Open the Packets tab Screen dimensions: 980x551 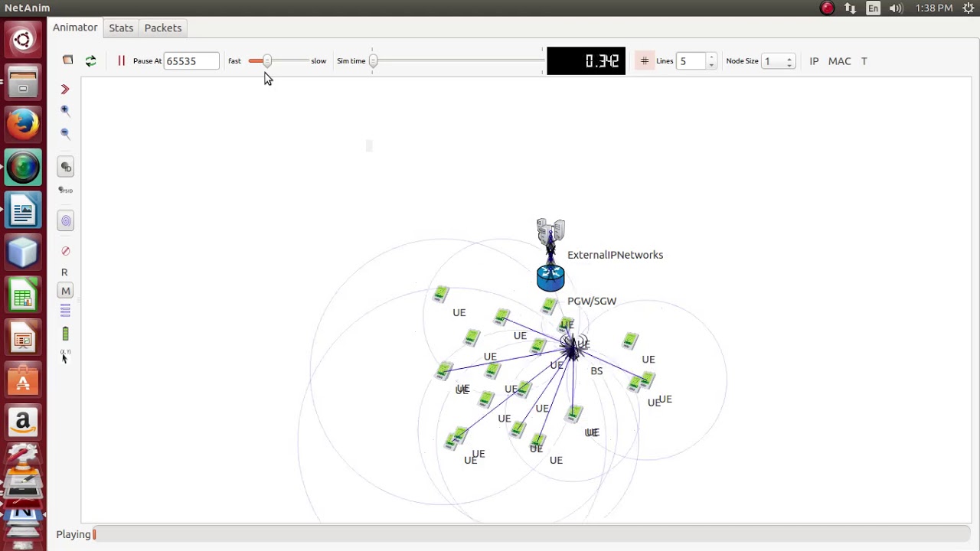click(163, 28)
